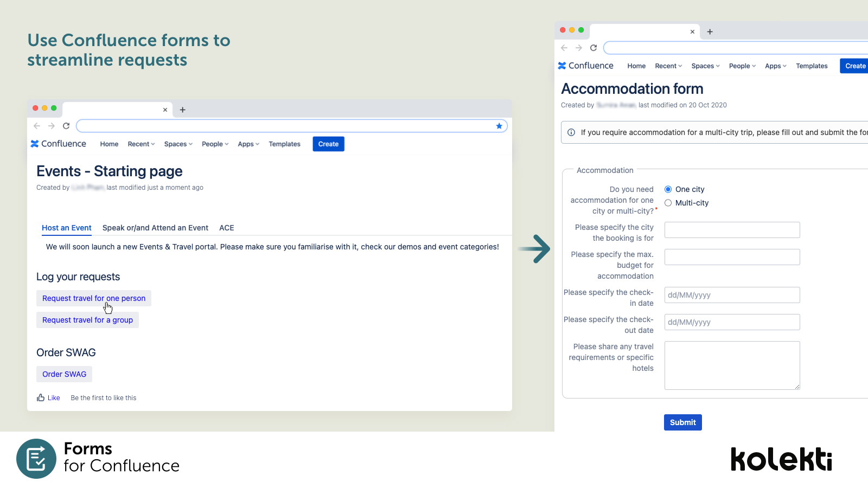Go forward in the Events browser window

click(x=52, y=126)
